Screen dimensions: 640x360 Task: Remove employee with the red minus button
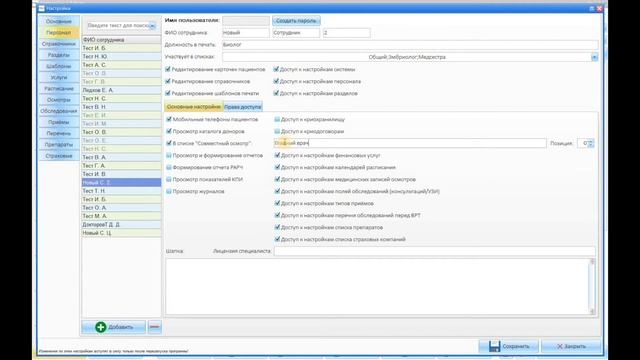[x=155, y=327]
